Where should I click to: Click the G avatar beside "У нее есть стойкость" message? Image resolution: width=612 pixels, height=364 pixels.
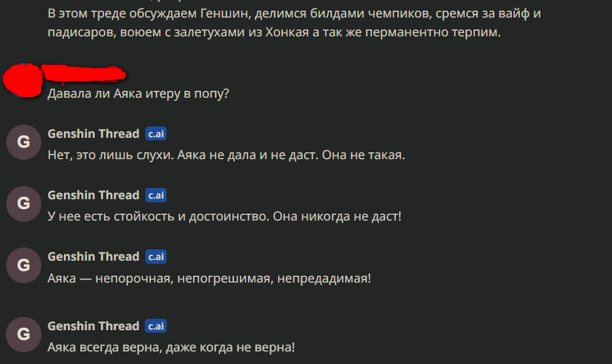click(x=23, y=204)
